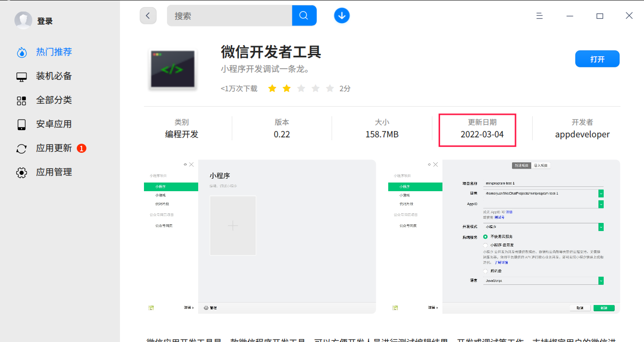This screenshot has width=644, height=342.
Task: Click the 开发者 label
Action: point(583,122)
